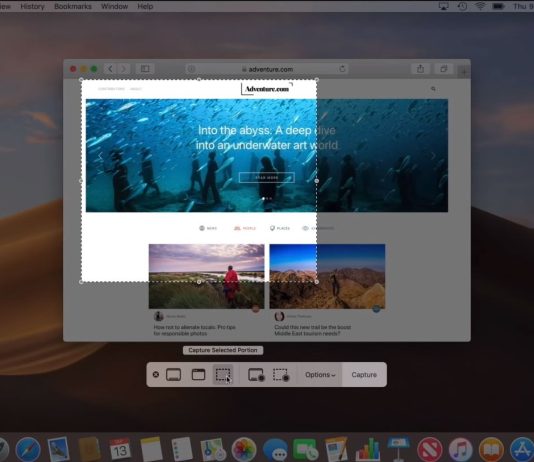Open the Bookmarks menu
534x462 pixels.
click(x=73, y=6)
